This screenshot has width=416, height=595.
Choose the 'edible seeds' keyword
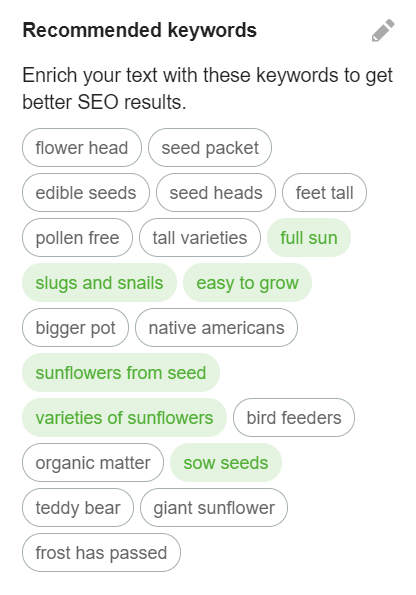tap(86, 193)
